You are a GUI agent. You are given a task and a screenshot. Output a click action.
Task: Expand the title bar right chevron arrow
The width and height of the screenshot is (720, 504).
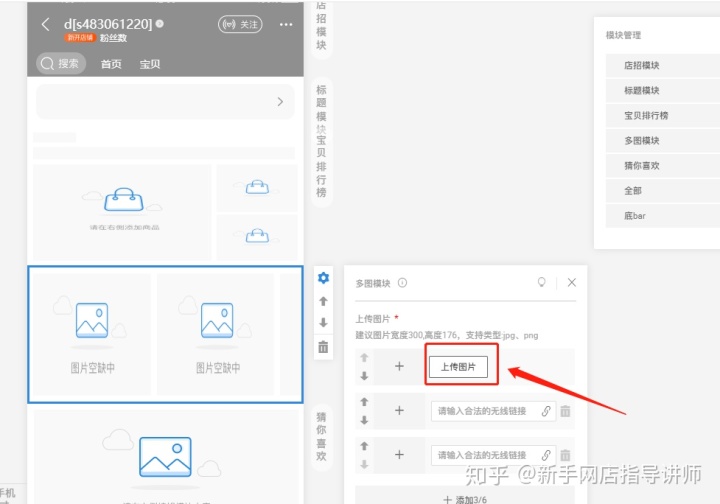280,102
